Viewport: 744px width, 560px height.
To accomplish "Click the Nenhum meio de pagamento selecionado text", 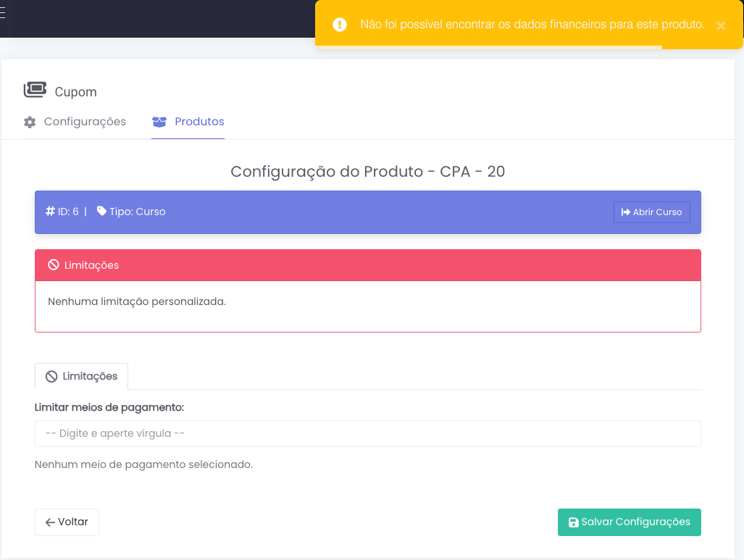I will [143, 464].
